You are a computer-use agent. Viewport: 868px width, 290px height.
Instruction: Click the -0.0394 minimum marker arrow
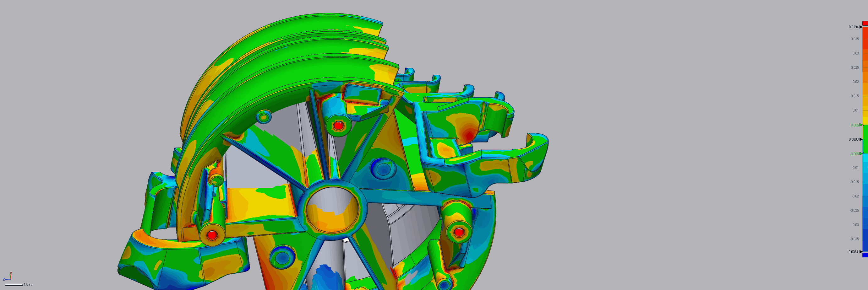coord(861,252)
